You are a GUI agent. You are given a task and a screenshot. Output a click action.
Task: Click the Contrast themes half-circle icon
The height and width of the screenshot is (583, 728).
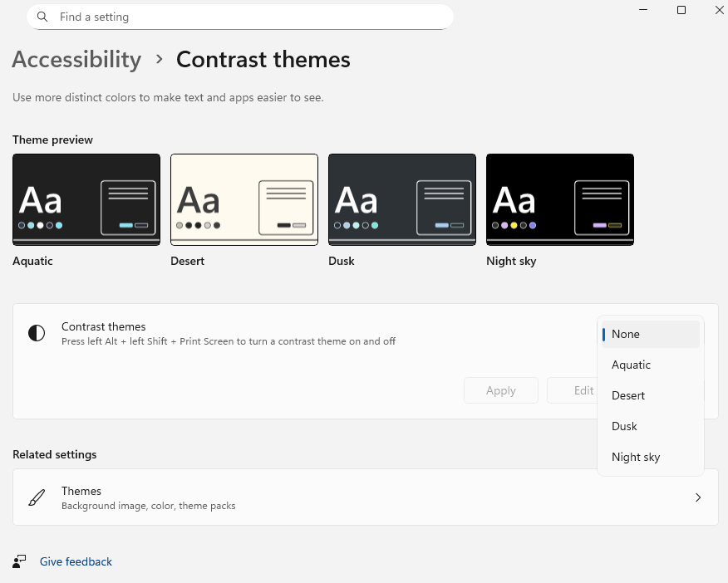pyautogui.click(x=37, y=333)
